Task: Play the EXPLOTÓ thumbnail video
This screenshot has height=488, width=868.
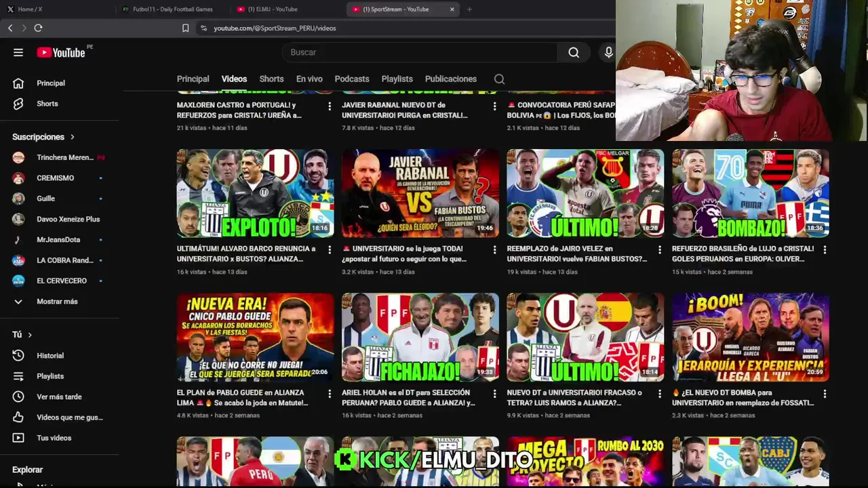Action: pos(255,193)
